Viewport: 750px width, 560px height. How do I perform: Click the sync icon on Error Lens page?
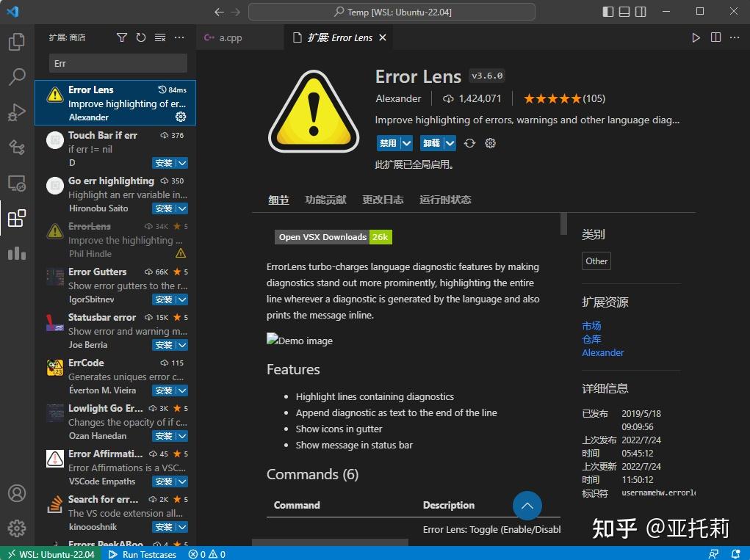(469, 143)
